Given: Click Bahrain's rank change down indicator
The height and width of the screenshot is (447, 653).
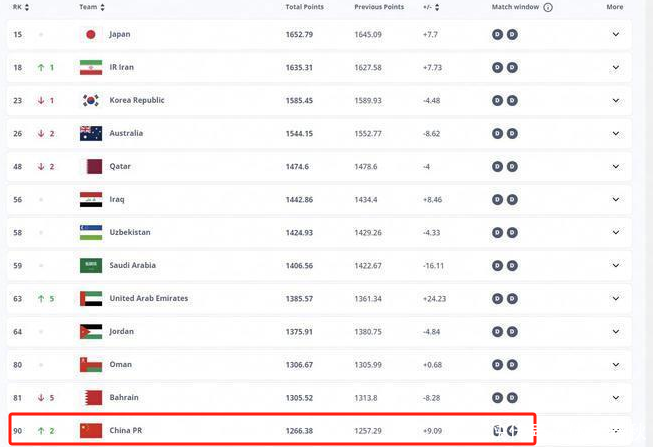Looking at the screenshot, I should point(41,398).
